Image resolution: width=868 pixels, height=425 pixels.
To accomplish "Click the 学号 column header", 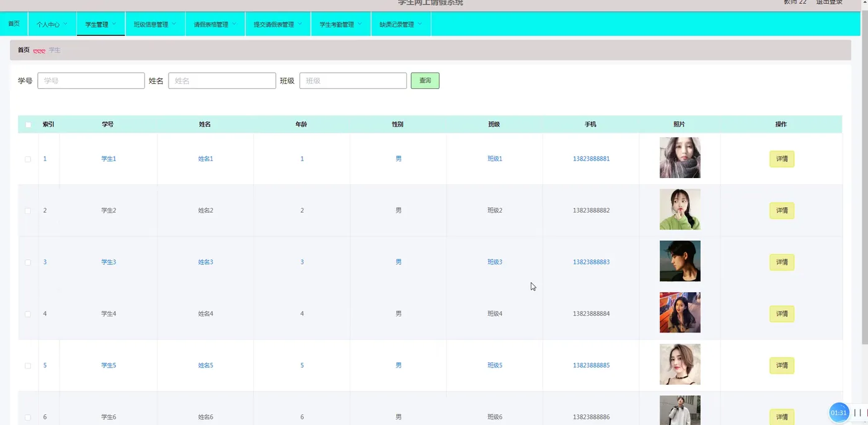I will (x=108, y=125).
